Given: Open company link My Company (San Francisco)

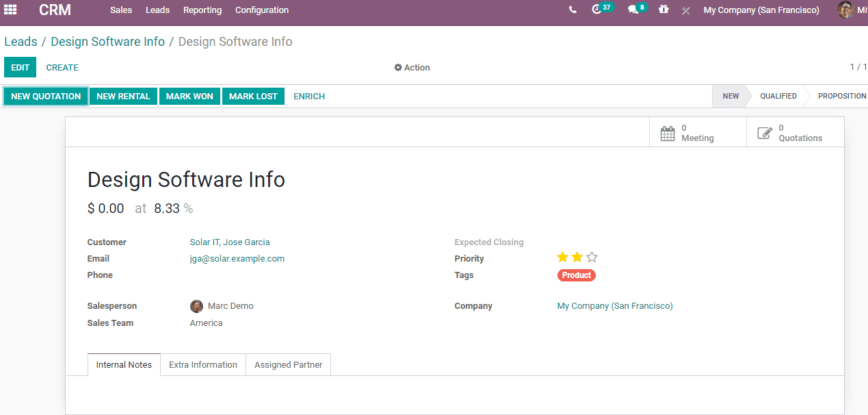Looking at the screenshot, I should pyautogui.click(x=615, y=306).
